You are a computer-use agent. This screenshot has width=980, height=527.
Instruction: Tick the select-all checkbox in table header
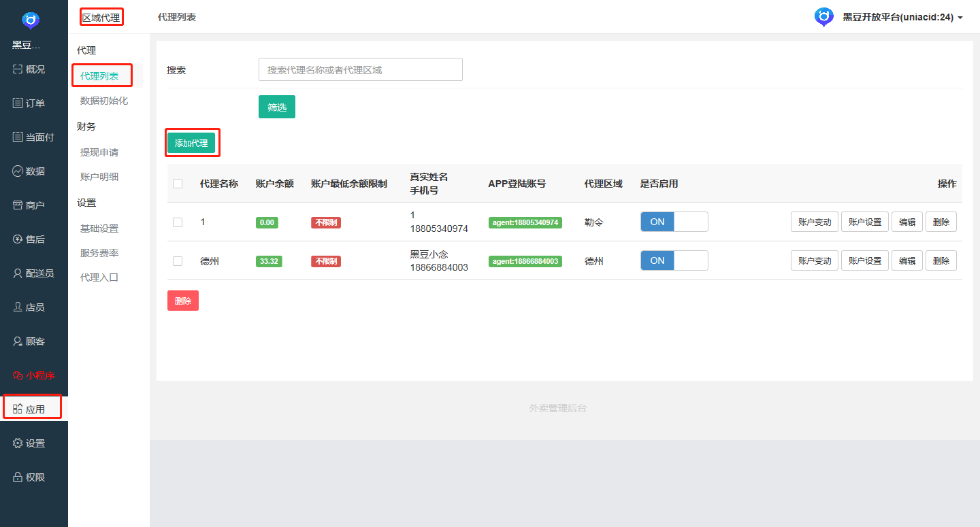pos(178,184)
